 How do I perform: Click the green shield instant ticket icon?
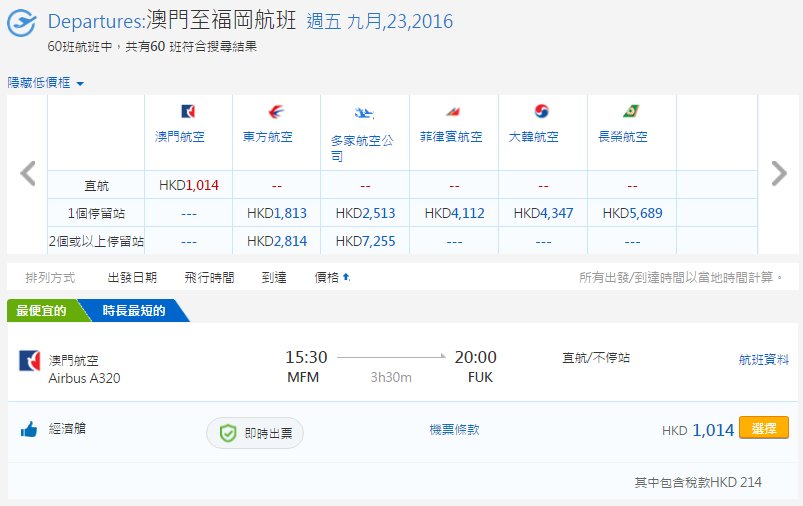coord(228,433)
